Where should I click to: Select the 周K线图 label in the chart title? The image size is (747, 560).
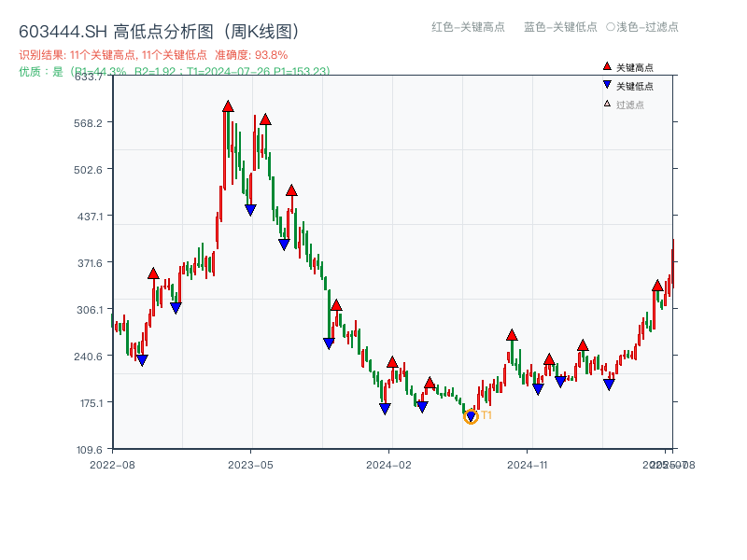(262, 30)
